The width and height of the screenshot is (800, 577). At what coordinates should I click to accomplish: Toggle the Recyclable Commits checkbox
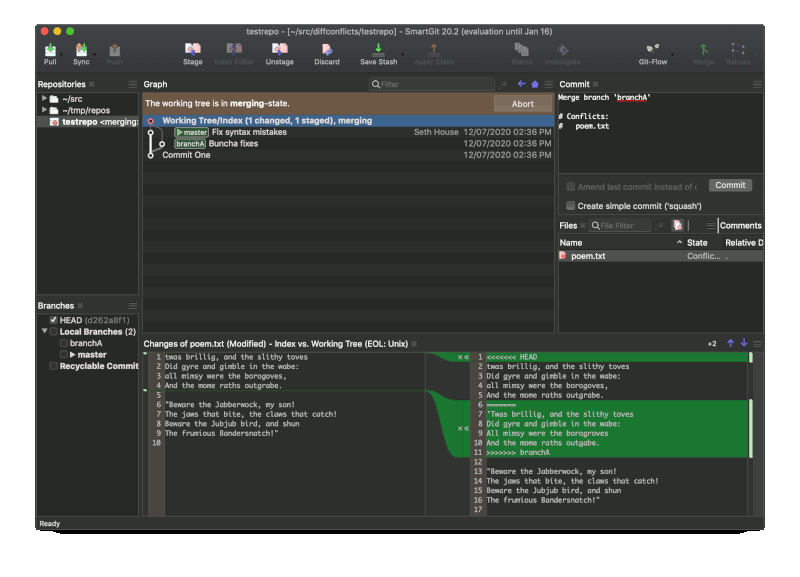tap(53, 366)
